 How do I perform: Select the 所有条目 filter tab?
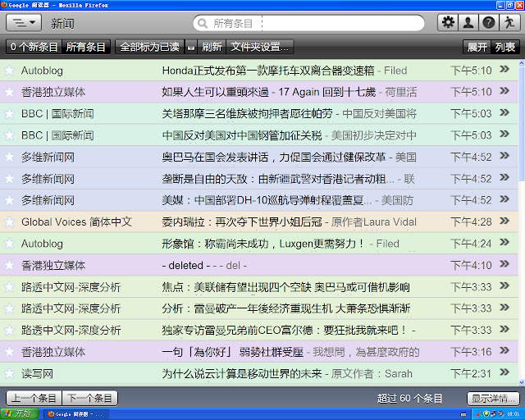coord(85,47)
